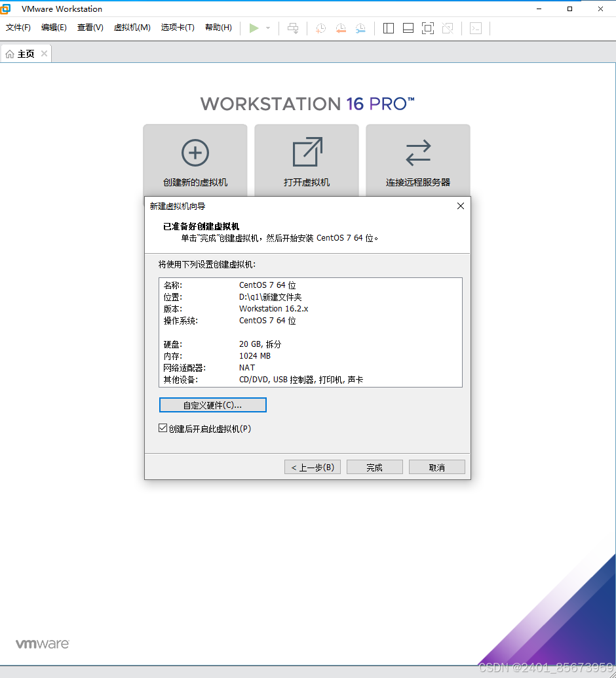The image size is (616, 678).
Task: Click the vmware logo at bottom left
Action: pyautogui.click(x=43, y=644)
